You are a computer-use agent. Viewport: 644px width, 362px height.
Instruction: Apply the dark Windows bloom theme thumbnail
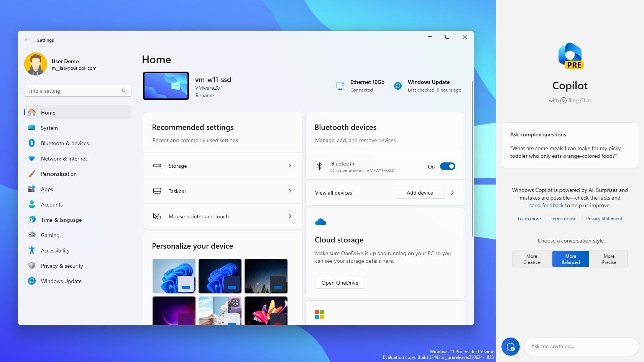click(220, 276)
